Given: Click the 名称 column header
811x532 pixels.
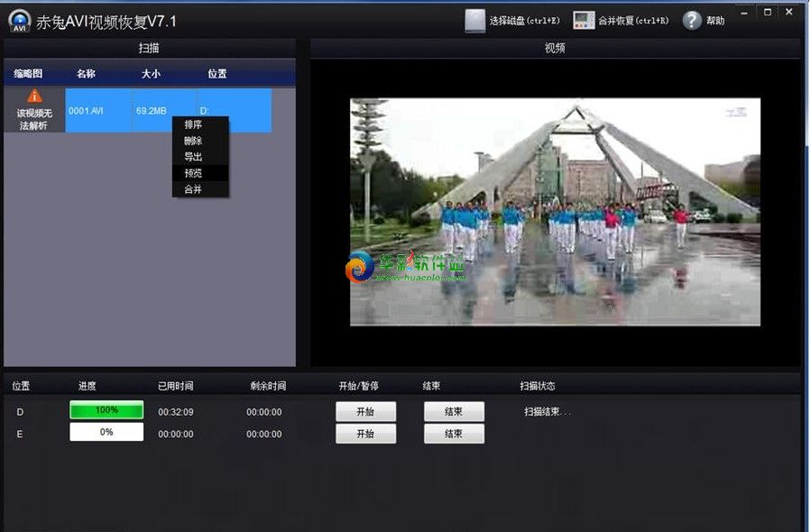Looking at the screenshot, I should (x=86, y=74).
